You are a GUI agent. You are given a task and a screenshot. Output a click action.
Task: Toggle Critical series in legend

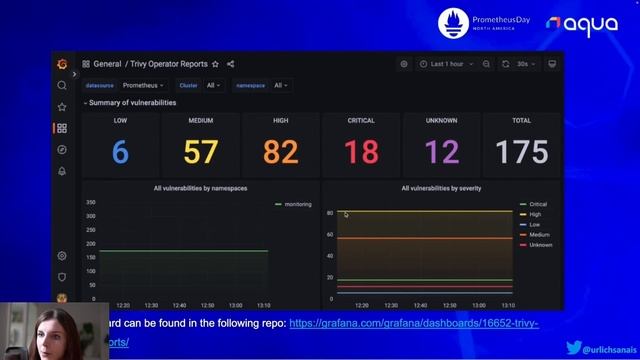(538, 204)
